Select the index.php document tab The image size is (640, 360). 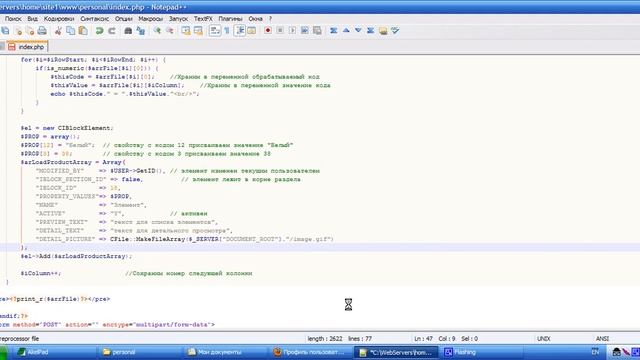[x=26, y=47]
